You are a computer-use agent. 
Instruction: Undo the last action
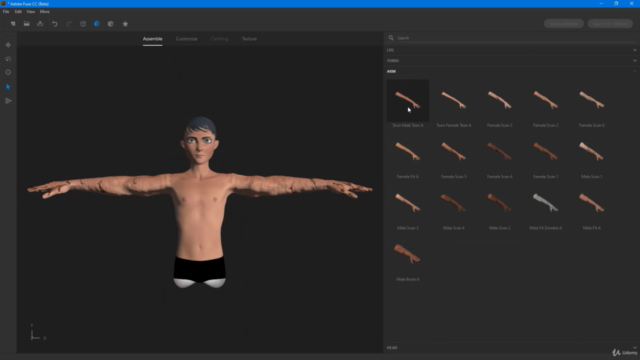point(55,24)
